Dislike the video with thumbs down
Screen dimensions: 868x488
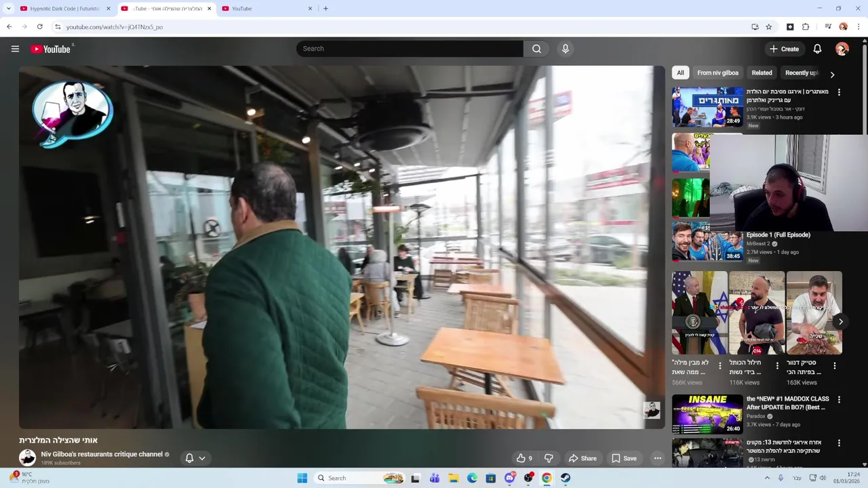coord(549,458)
